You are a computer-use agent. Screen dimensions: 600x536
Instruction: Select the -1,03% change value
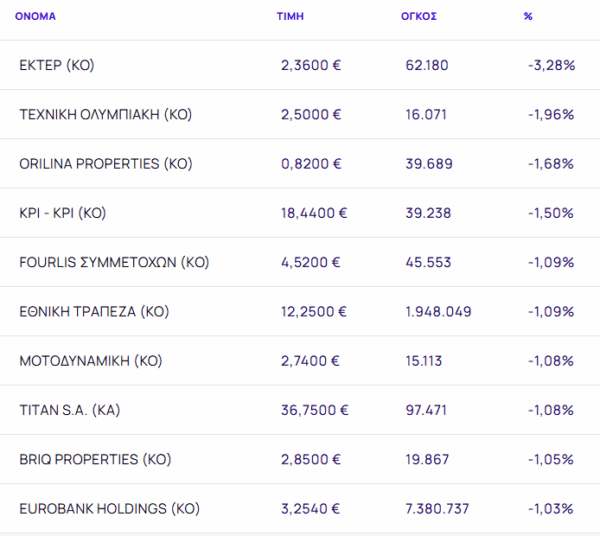pos(551,509)
